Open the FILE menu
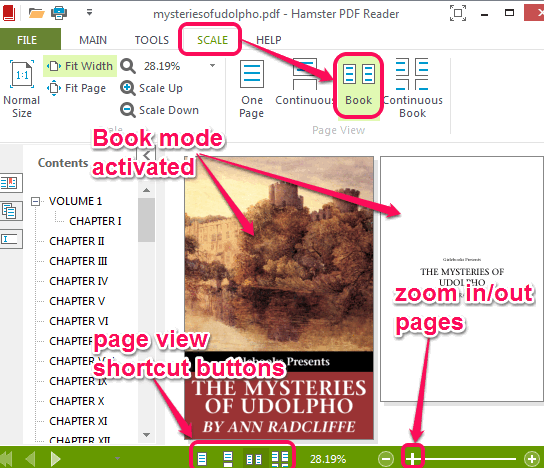This screenshot has height=468, width=544. coord(27,40)
